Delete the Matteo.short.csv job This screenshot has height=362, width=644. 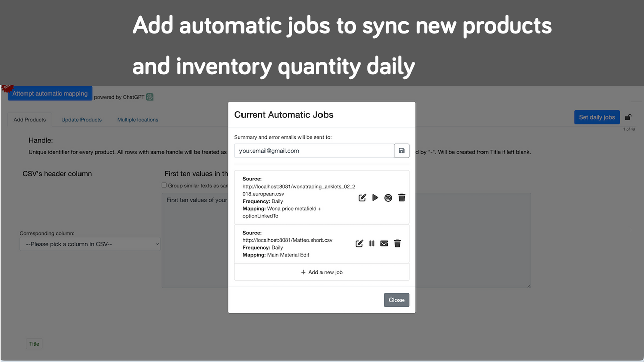pyautogui.click(x=397, y=243)
